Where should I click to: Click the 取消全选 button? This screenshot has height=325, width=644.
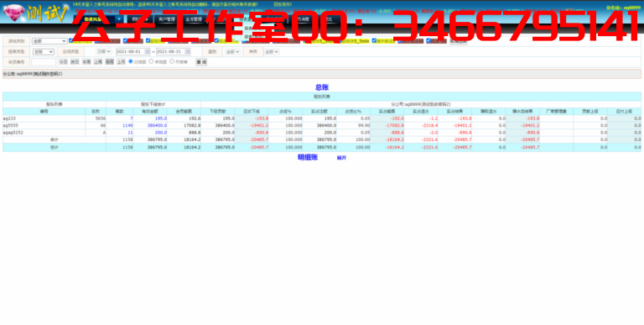click(458, 41)
